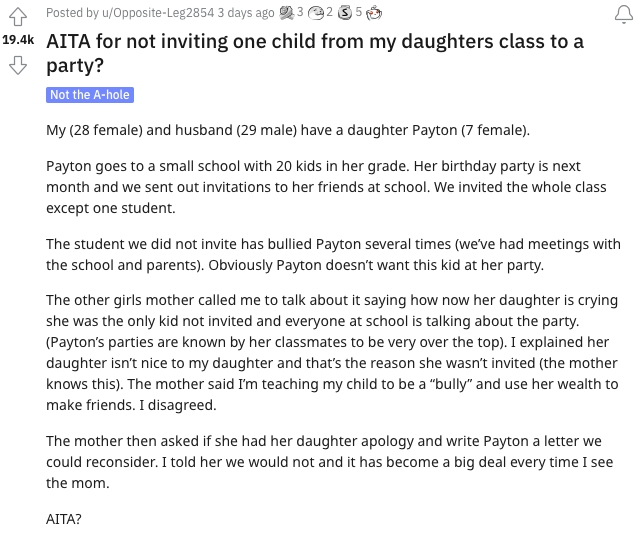This screenshot has height=537, width=635.
Task: Click the first award icon with count 3
Action: click(x=286, y=13)
